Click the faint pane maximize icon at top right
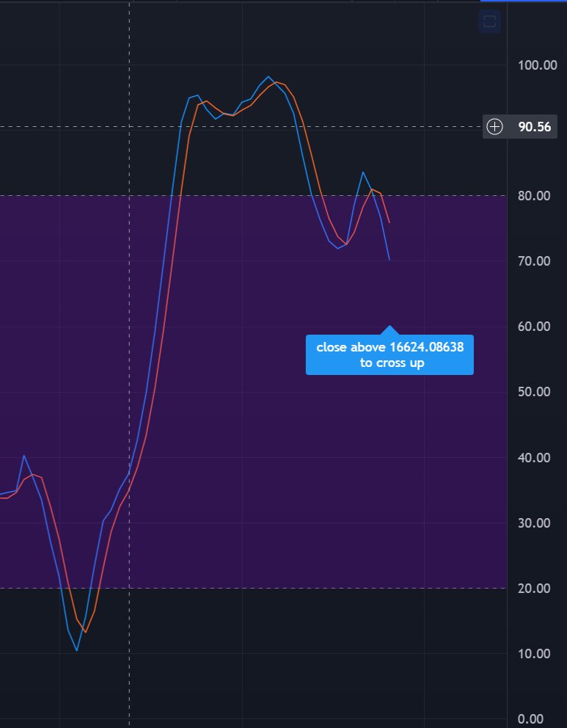Viewport: 567px width, 728px height. pyautogui.click(x=489, y=21)
